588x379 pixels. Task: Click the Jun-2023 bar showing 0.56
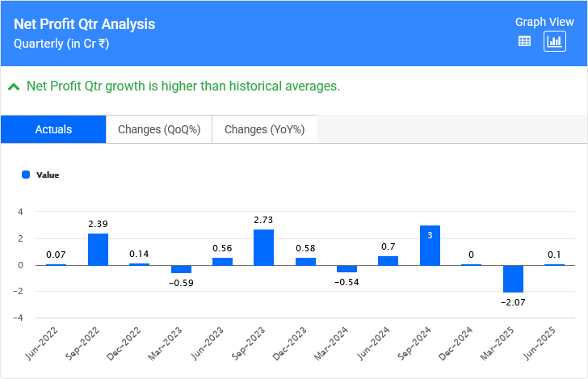(222, 262)
